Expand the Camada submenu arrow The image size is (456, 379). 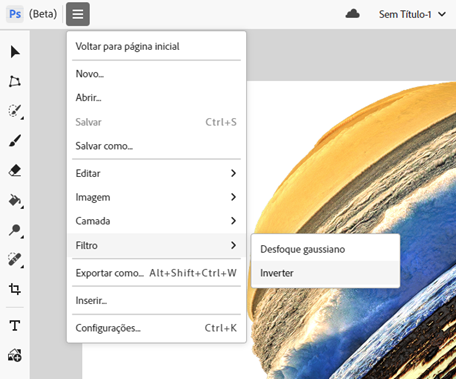pos(233,221)
